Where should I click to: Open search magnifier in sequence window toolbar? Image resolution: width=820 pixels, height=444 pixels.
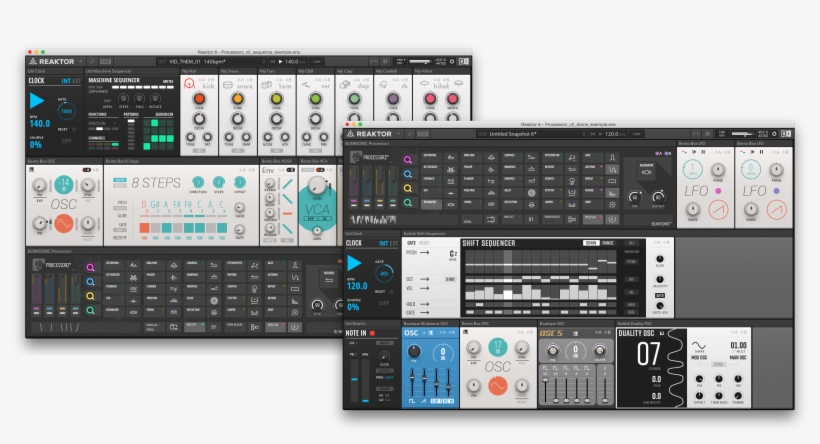[92, 61]
